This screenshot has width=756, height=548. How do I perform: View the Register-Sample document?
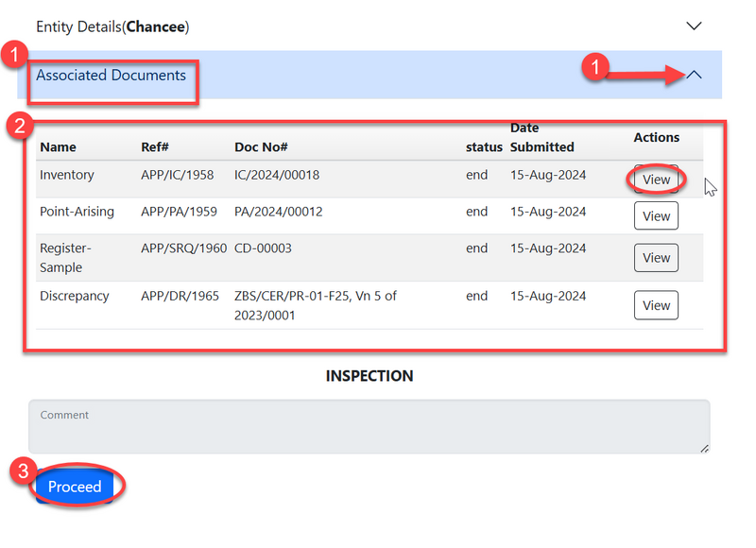tap(656, 258)
